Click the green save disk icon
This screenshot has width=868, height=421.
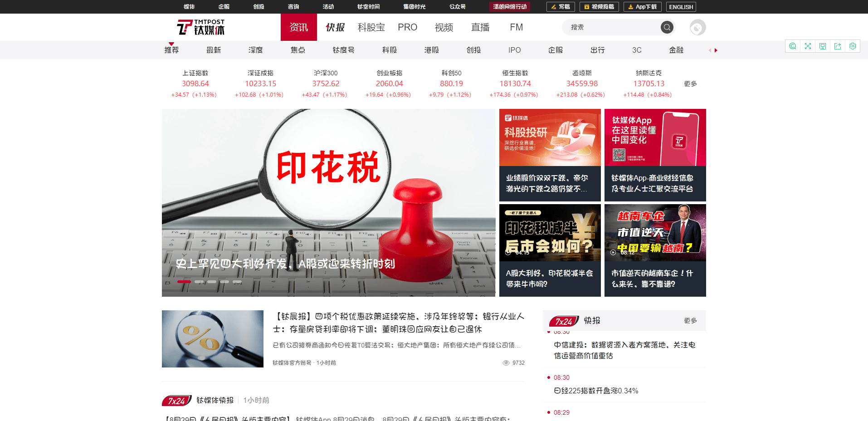click(x=823, y=46)
